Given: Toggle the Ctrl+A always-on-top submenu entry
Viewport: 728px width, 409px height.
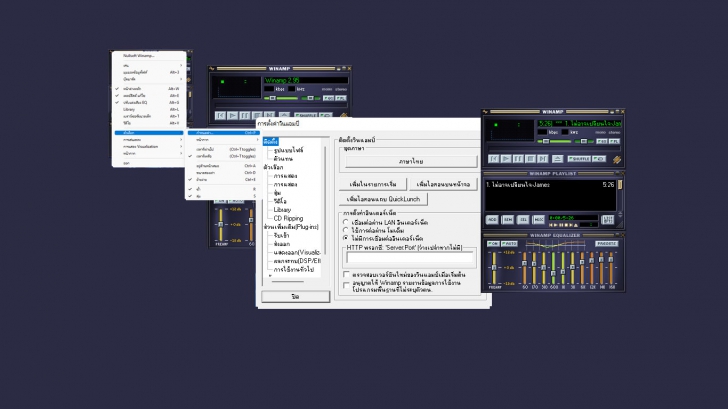Looking at the screenshot, I should (223, 166).
